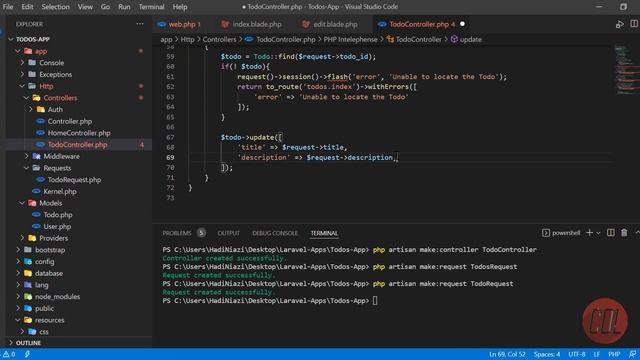Click Ln 69, Col 52 in status bar

tap(507, 354)
